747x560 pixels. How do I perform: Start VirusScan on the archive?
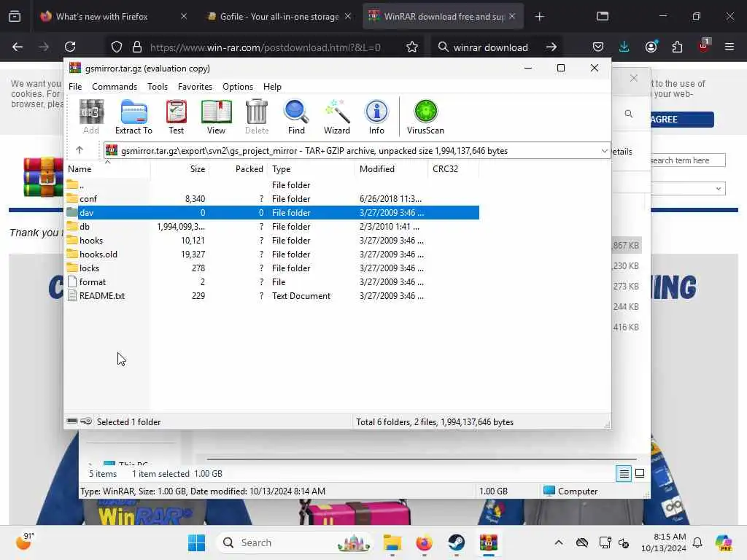pyautogui.click(x=425, y=117)
